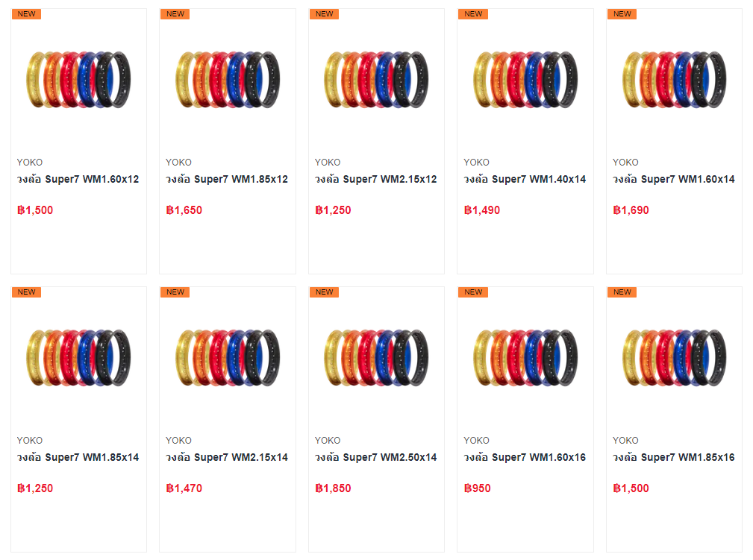Open the Super7 WM1.40x14 rim product image
The width and height of the screenshot is (753, 560).
525,80
